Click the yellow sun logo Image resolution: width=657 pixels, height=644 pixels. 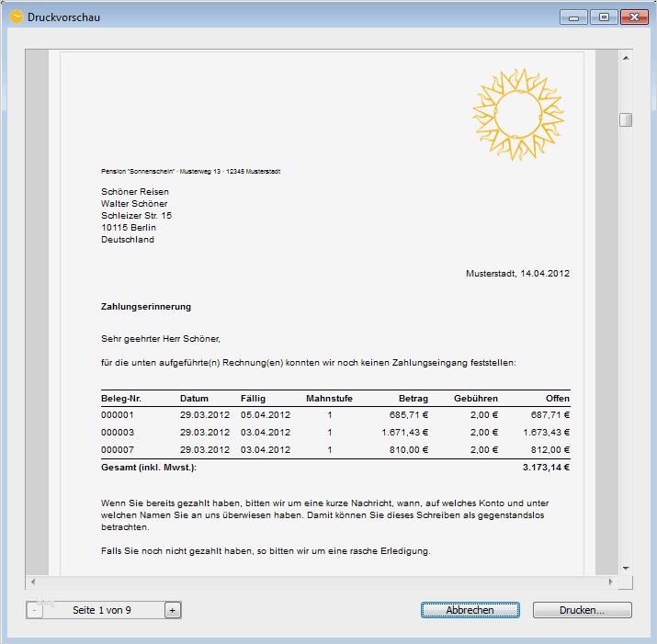click(x=519, y=115)
